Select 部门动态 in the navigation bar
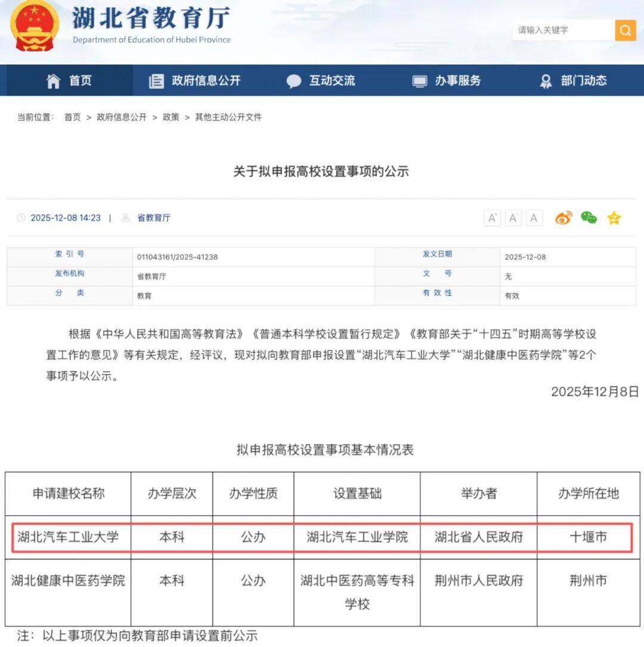The image size is (644, 647). [x=573, y=81]
